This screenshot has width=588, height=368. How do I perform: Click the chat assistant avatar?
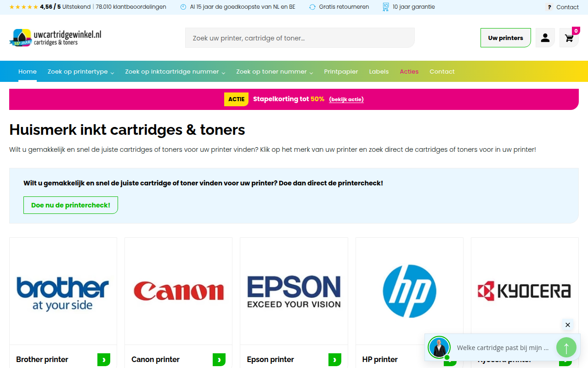[x=439, y=347]
